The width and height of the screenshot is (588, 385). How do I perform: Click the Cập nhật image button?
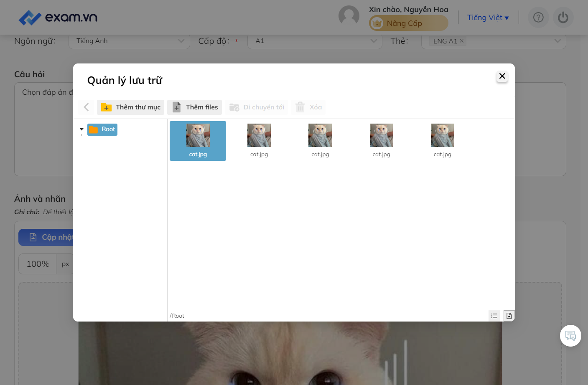coord(46,237)
